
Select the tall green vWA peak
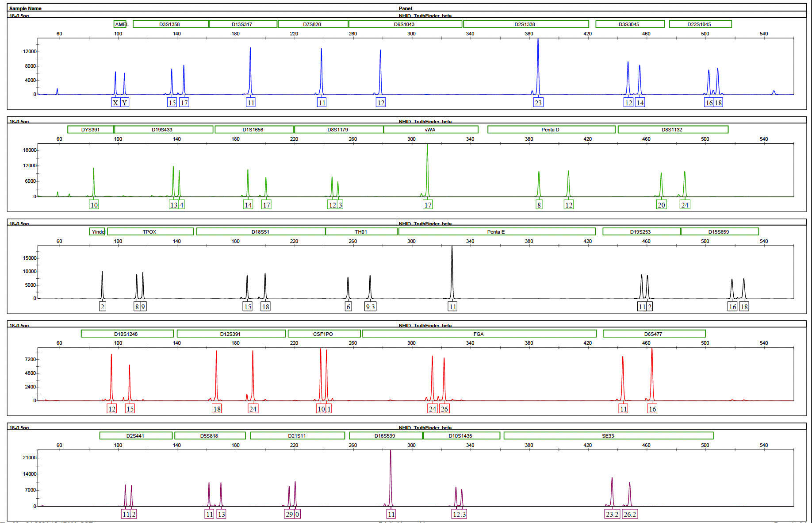pos(427,168)
